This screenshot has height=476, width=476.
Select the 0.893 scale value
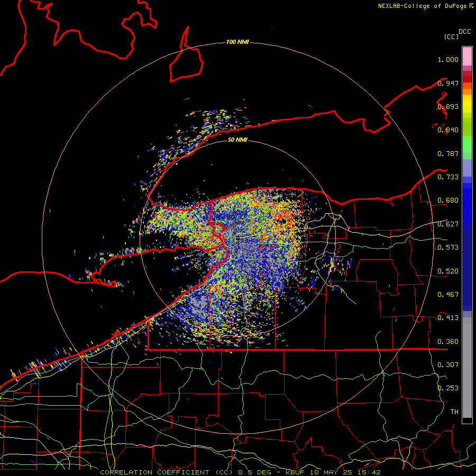tap(448, 106)
